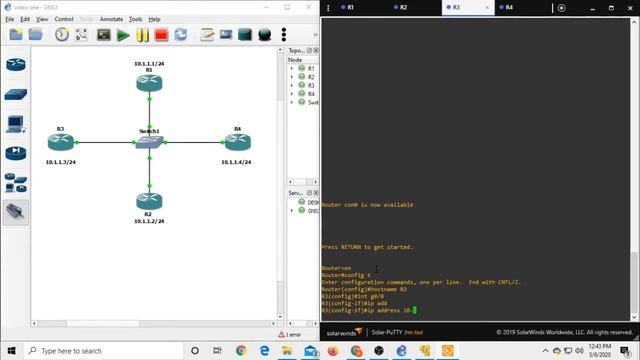Add a new session tab in Solar-PuTTY
640x360 pixels.
(562, 8)
